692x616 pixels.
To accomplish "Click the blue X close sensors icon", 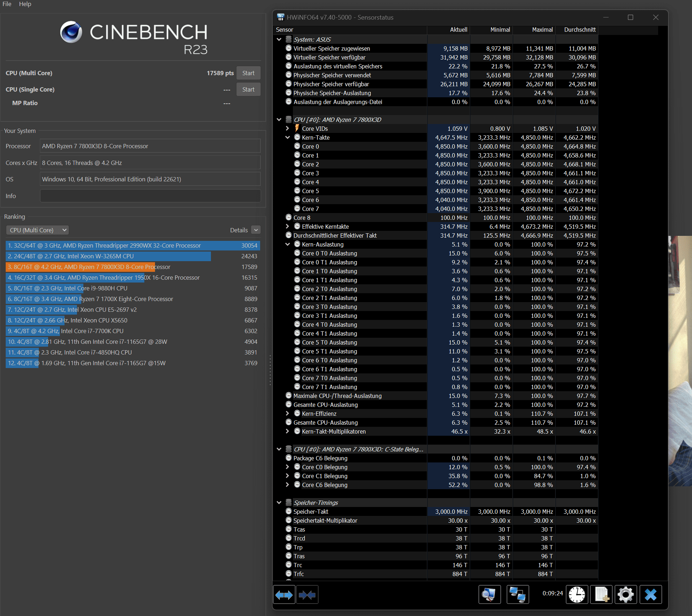I will coord(651,595).
